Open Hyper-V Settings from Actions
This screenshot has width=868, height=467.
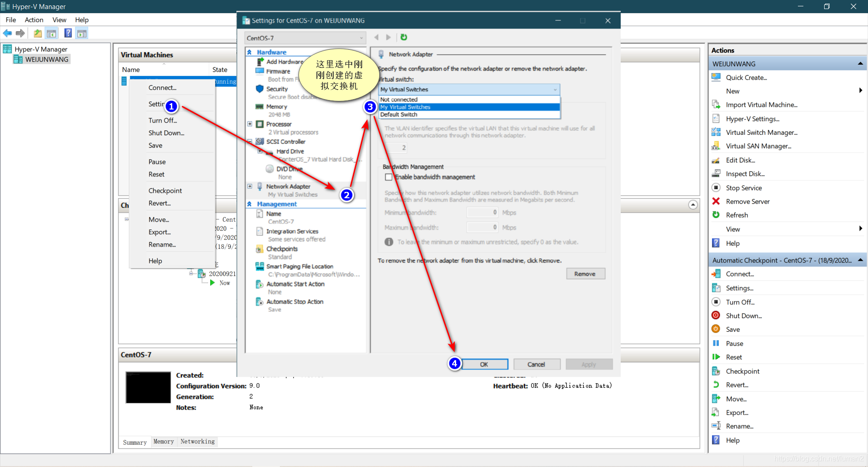tap(752, 119)
